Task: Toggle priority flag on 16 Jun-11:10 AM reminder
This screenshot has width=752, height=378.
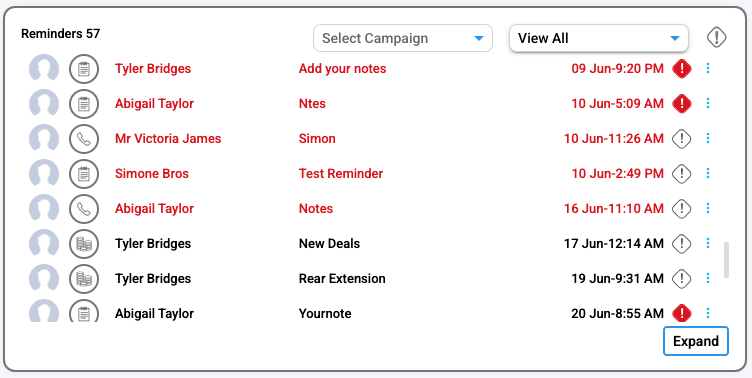Action: click(682, 209)
